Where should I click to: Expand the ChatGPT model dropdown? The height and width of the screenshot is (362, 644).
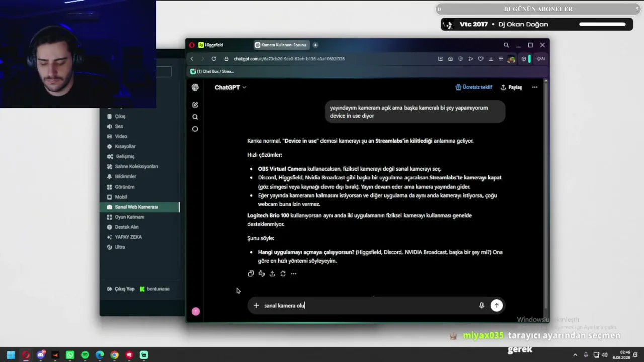(230, 87)
